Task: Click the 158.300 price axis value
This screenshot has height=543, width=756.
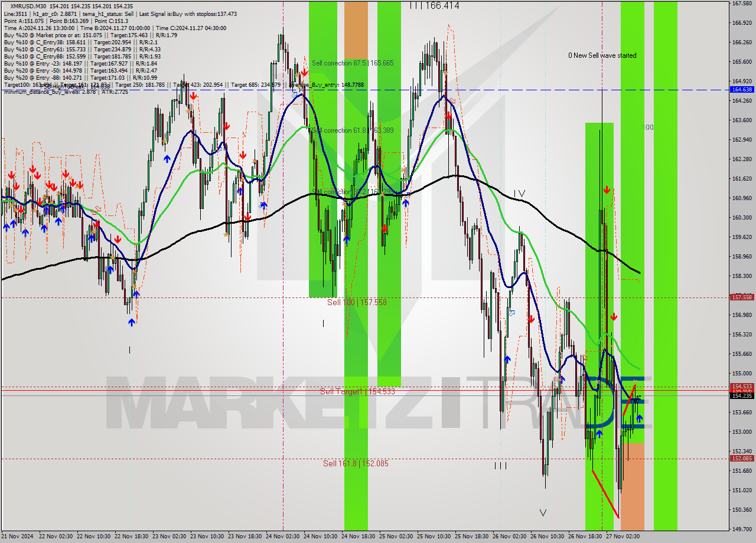Action: (741, 276)
